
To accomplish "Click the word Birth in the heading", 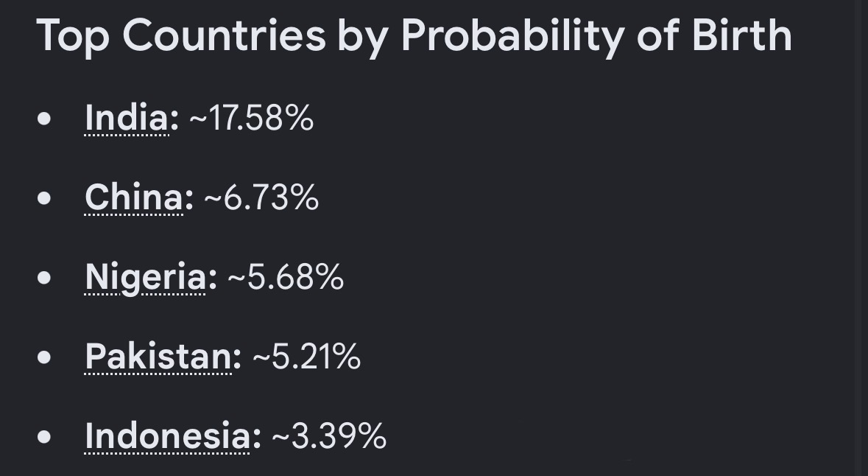I will pyautogui.click(x=742, y=35).
